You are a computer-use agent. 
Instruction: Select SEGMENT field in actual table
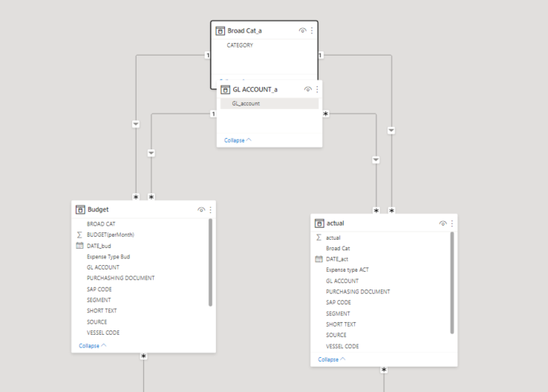338,314
